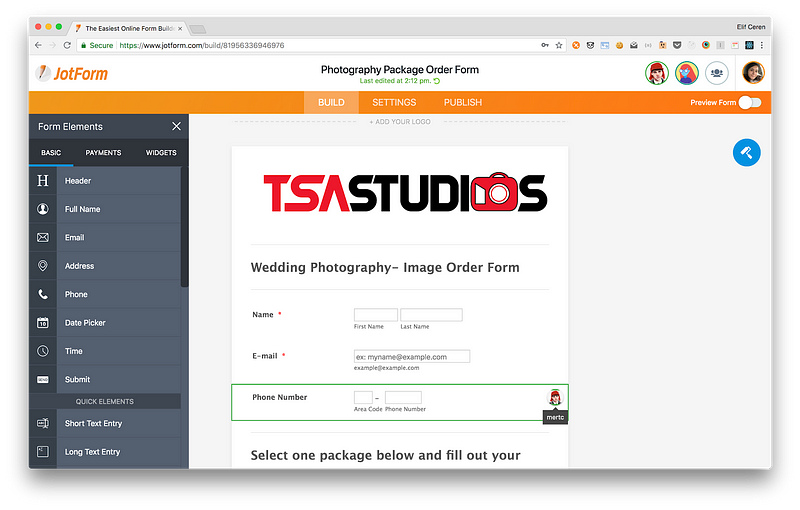Click the Phone Number field label
This screenshot has height=510, width=800.
click(280, 397)
